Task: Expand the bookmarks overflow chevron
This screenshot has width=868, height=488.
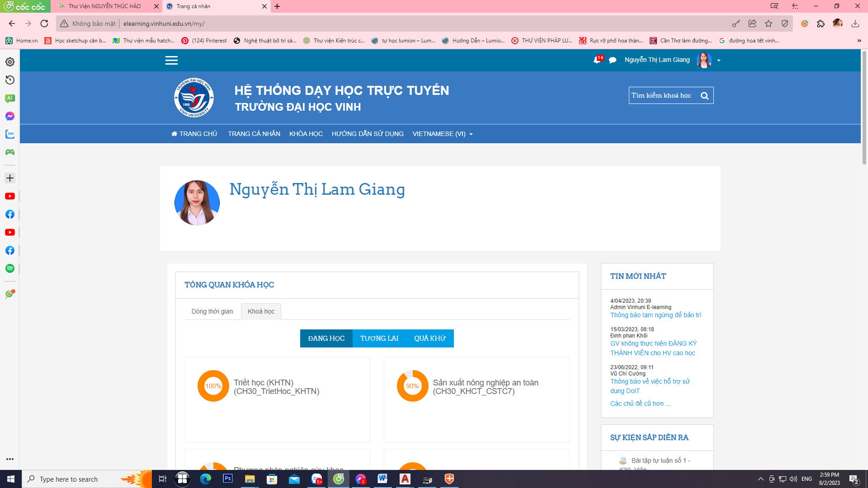Action: pos(859,41)
